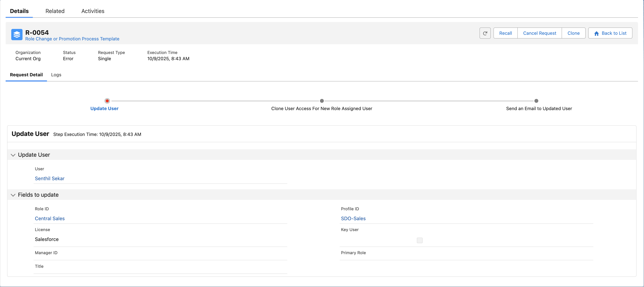Screen dimensions: 644x287
Task: Click the home icon in Back to List
Action: (x=596, y=34)
